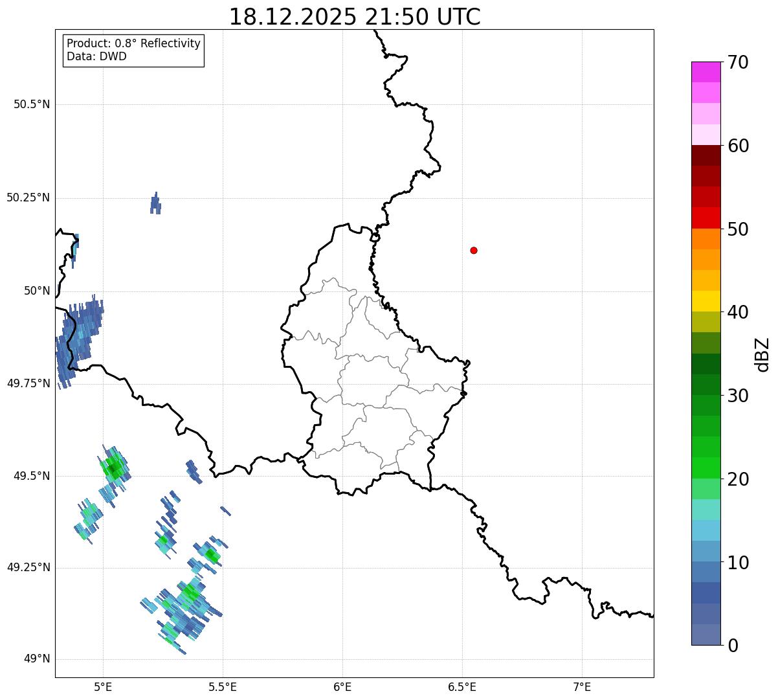The image size is (778, 700).
Task: Click the 50 colorbar tick label
Action: click(738, 229)
